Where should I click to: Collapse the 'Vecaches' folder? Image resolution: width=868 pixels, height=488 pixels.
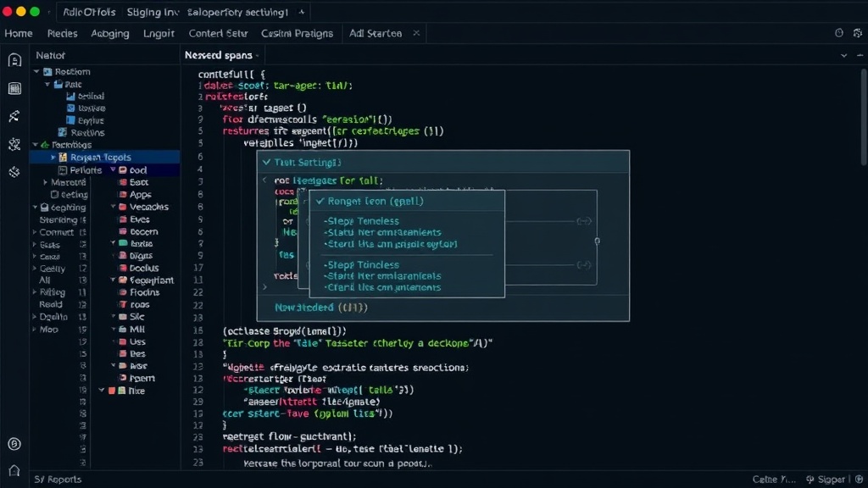coord(113,207)
